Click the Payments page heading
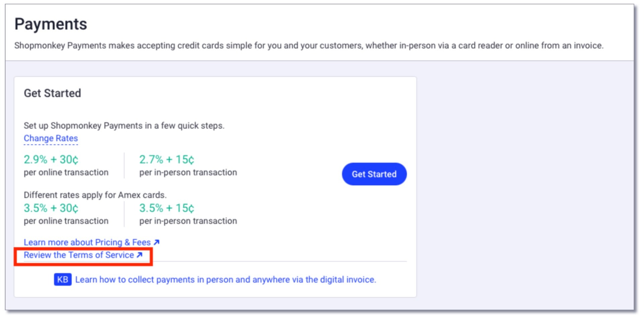Screen dimensions: 644x319 click(x=51, y=24)
